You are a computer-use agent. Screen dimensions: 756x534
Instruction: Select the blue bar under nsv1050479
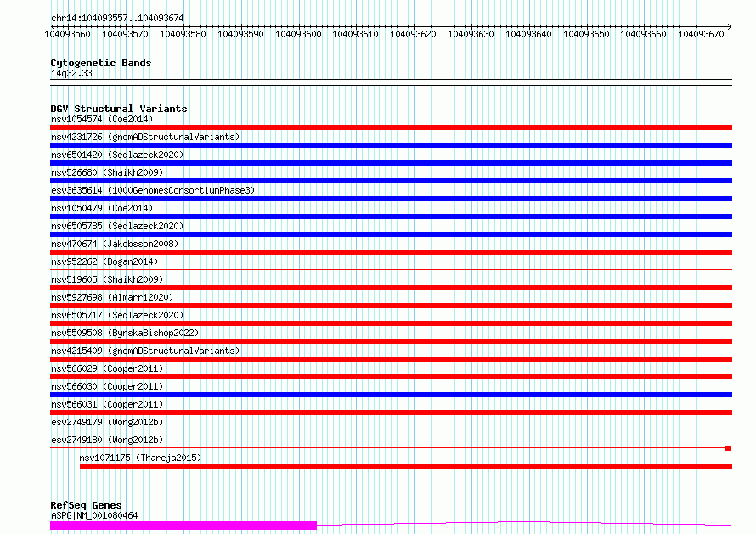click(x=391, y=216)
